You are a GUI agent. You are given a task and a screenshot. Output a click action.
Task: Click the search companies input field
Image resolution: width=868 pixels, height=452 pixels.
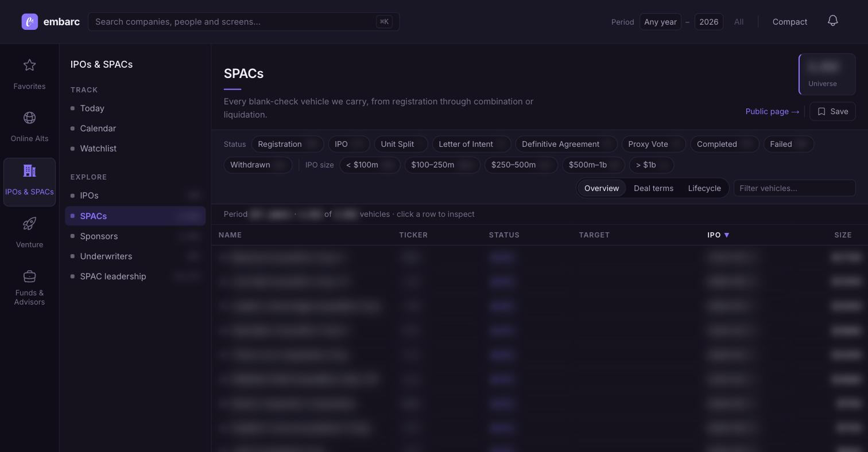coord(244,22)
